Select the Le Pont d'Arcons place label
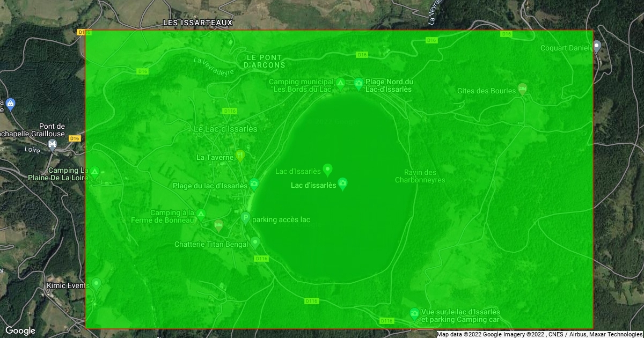The height and width of the screenshot is (338, 644). (265, 61)
